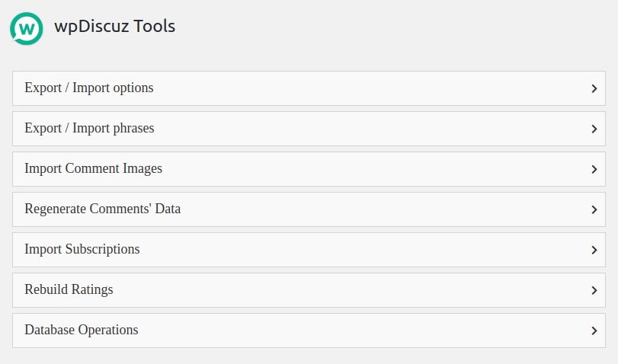Image resolution: width=618 pixels, height=364 pixels.
Task: Click the Import Subscriptions label text
Action: click(x=82, y=250)
